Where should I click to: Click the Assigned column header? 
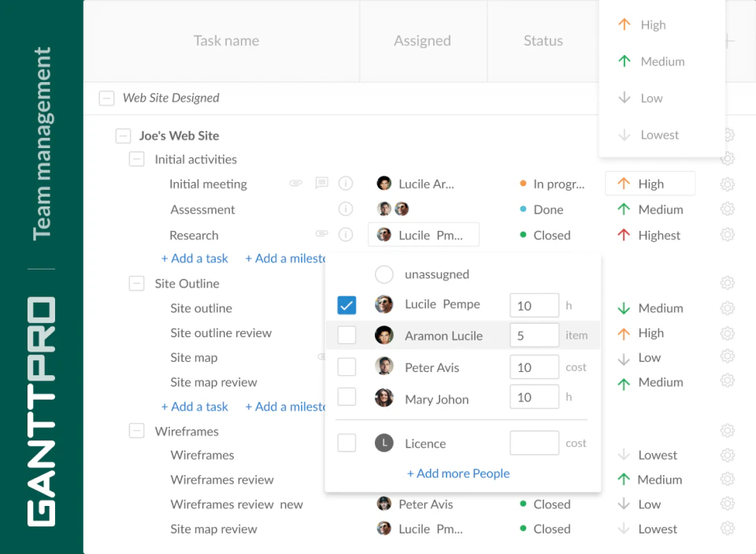[422, 40]
